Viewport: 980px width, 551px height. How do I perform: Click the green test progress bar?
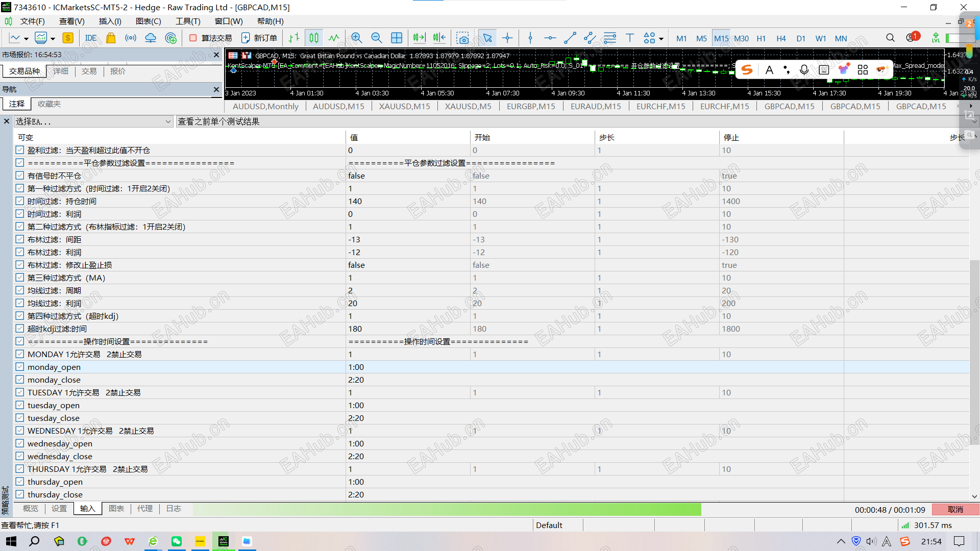click(447, 509)
